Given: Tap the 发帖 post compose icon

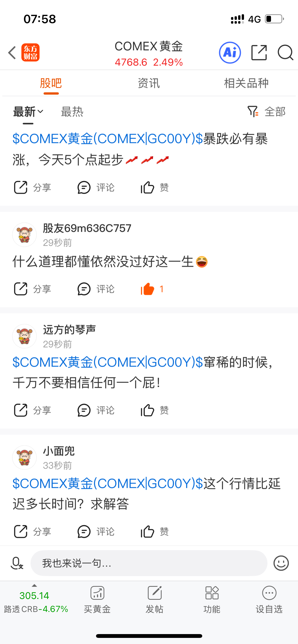Looking at the screenshot, I should click(155, 593).
